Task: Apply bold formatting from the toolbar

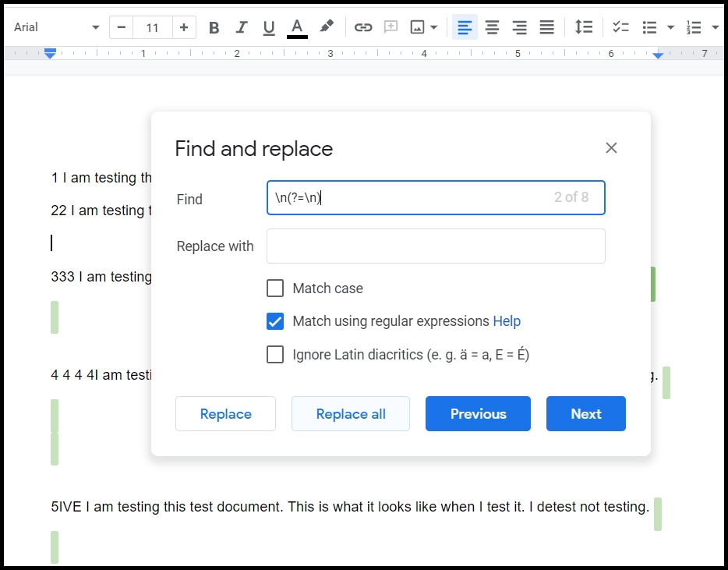Action: (x=214, y=27)
